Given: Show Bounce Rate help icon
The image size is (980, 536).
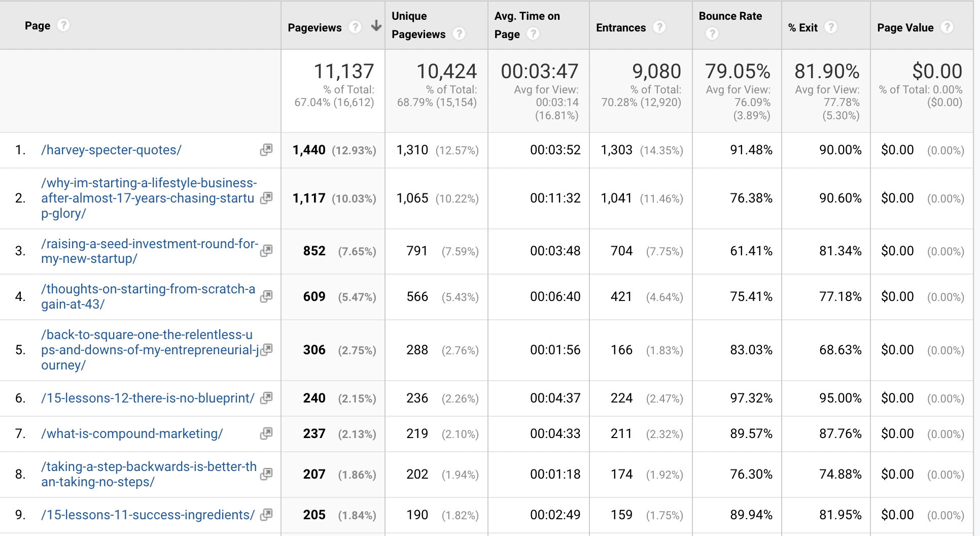Looking at the screenshot, I should [712, 33].
